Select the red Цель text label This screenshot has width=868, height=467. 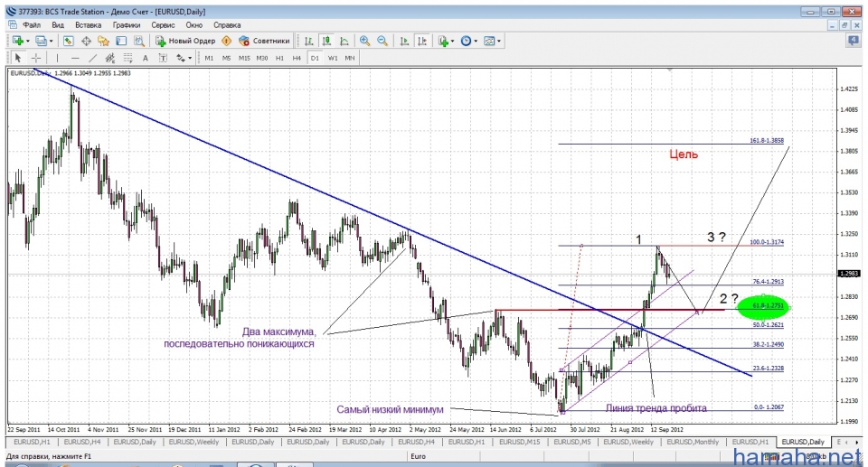coord(684,154)
